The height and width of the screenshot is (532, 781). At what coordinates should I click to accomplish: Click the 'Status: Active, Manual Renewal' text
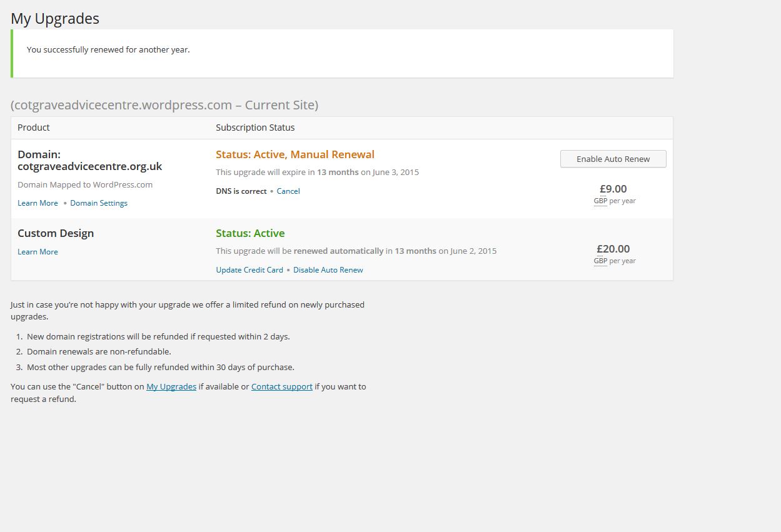coord(295,154)
